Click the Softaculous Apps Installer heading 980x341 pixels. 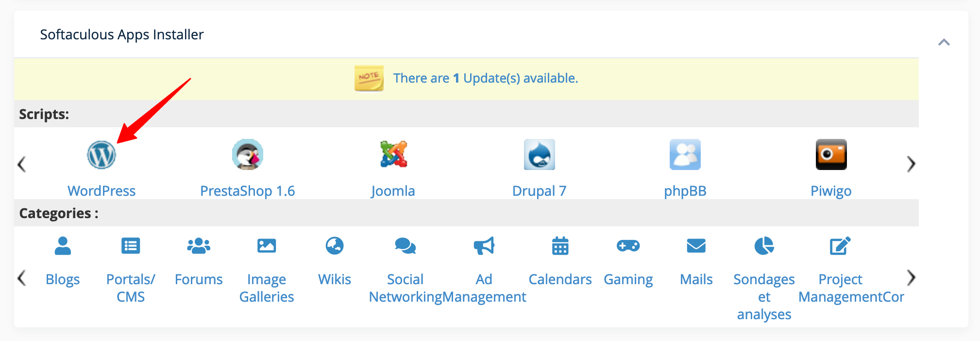(x=122, y=34)
